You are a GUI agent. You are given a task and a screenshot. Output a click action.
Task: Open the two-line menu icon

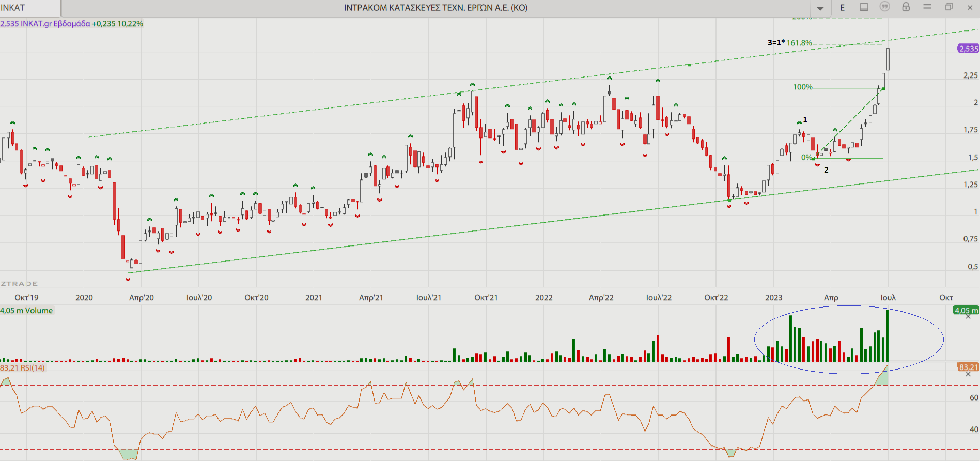point(927,7)
